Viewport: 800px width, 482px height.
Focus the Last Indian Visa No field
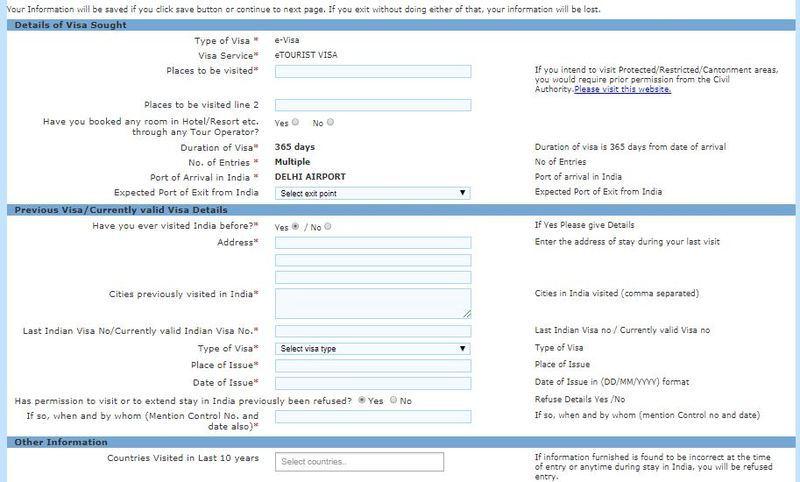click(x=372, y=331)
